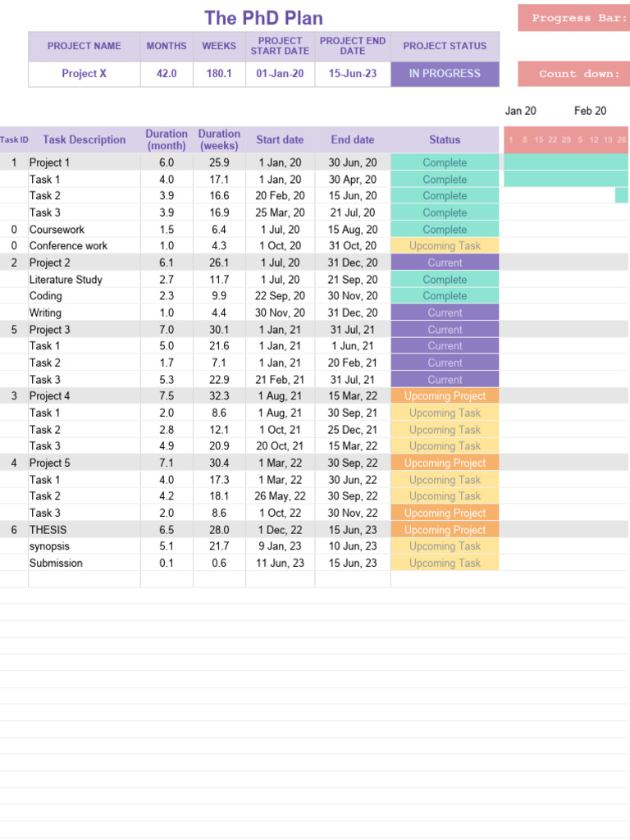This screenshot has width=630, height=840.
Task: Select the Coursework task cell
Action: click(x=57, y=230)
